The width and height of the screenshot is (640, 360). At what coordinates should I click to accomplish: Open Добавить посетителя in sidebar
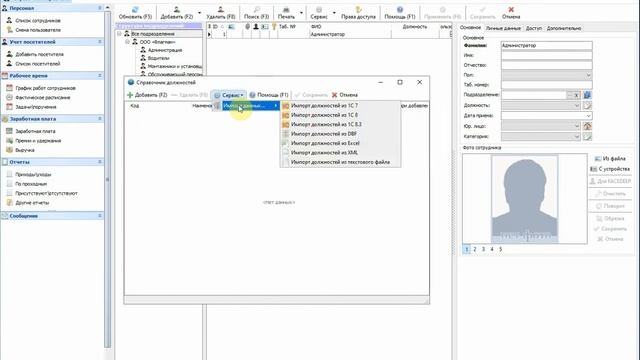(39, 54)
